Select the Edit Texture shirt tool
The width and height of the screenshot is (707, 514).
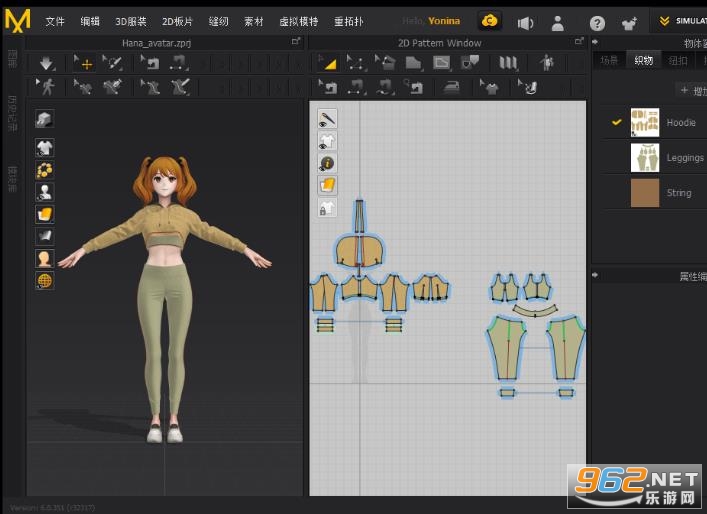pos(489,87)
